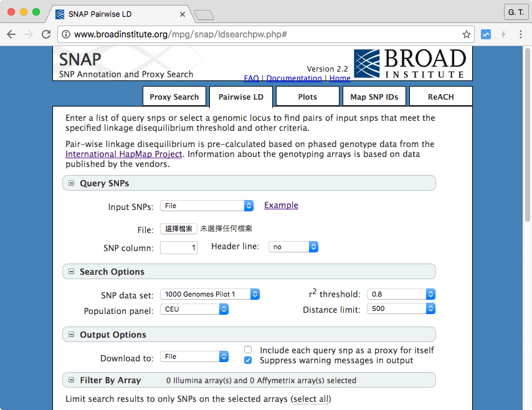Click the blue extension icon in toolbar
Viewport: 532px width, 410px height.
point(486,35)
